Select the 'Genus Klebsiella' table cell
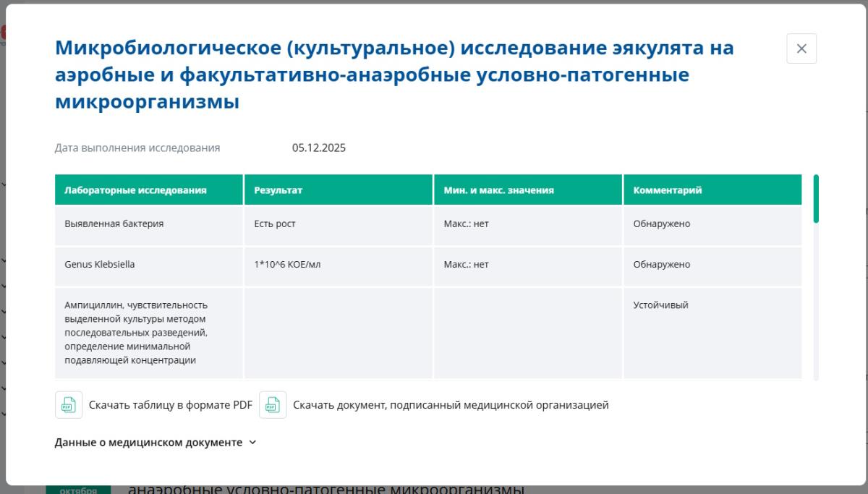Viewport: 868px width, 494px height. click(100, 265)
